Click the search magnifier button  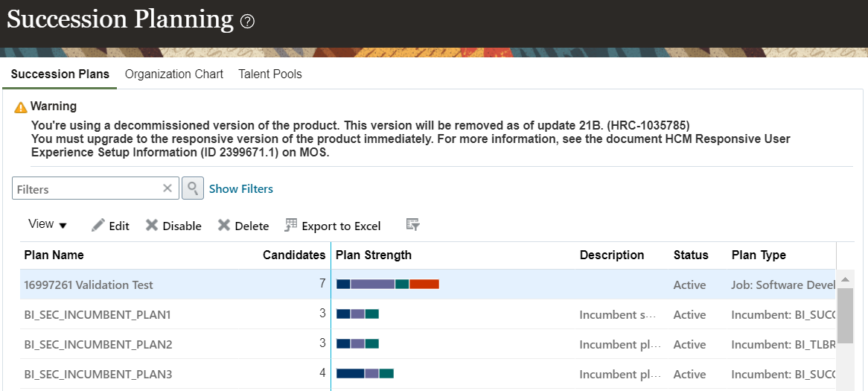click(x=193, y=188)
